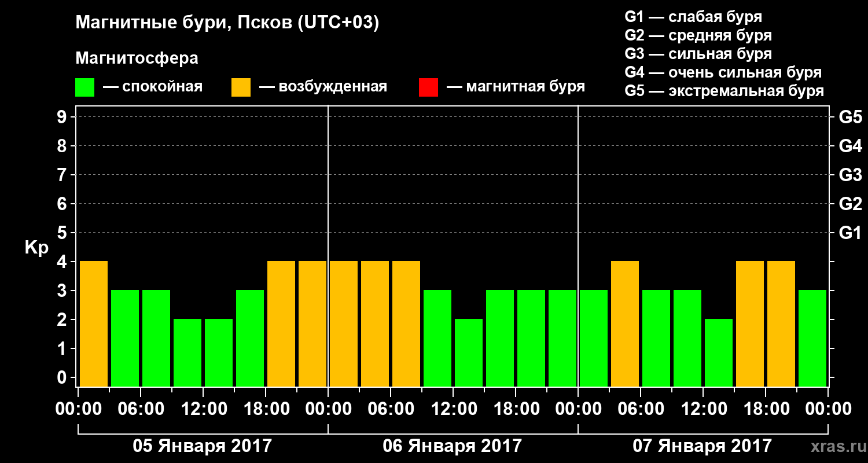This screenshot has width=868, height=463.
Task: Click the 12:00 time label under 05 Января
Action: click(x=203, y=409)
